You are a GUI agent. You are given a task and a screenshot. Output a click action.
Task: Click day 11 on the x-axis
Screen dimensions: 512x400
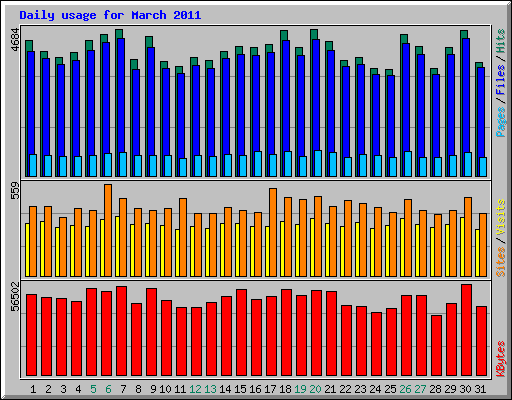(180, 389)
